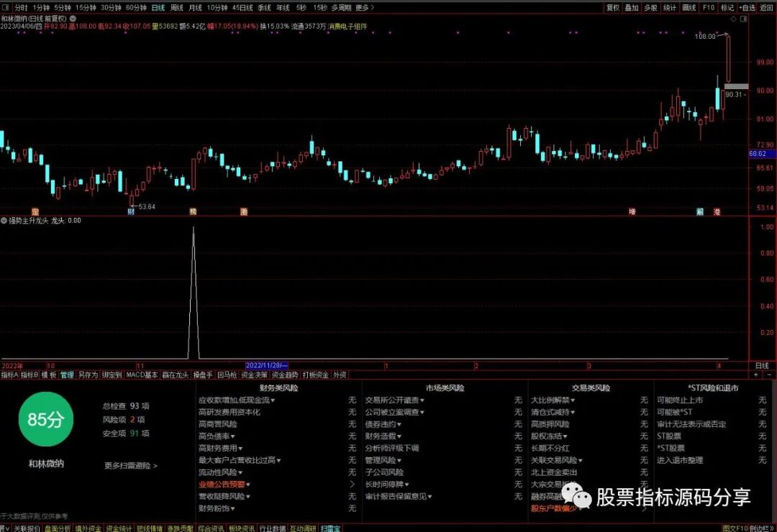777x532 pixels.
Task: Select the 45日线 period
Action: 243,7
